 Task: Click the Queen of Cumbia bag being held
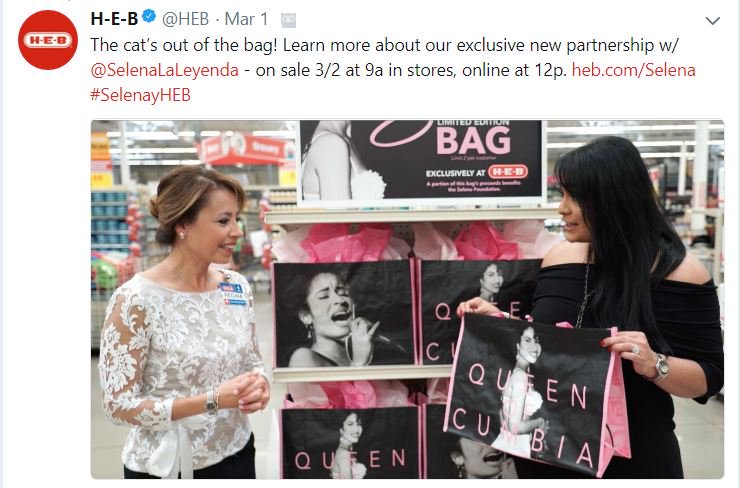click(536, 394)
